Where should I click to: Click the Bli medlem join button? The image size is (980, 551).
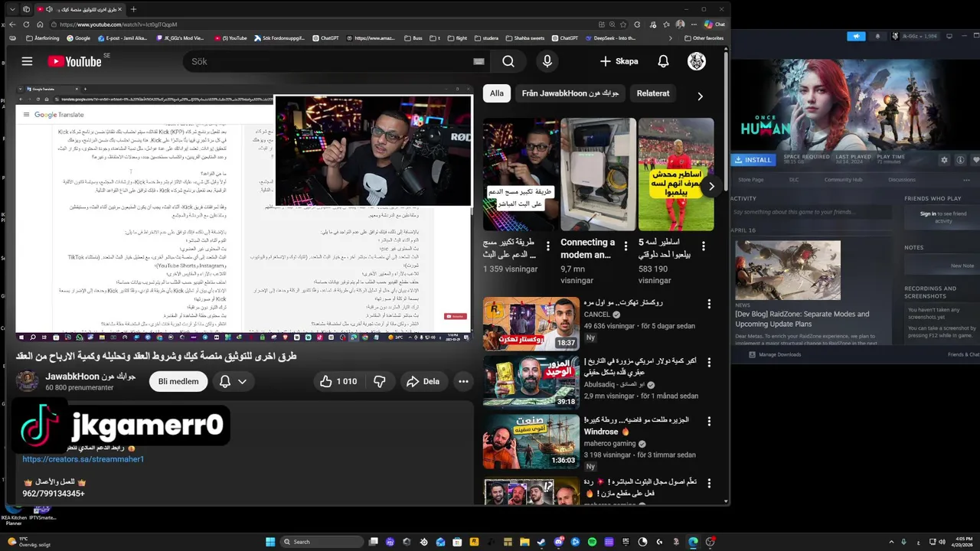coord(178,381)
